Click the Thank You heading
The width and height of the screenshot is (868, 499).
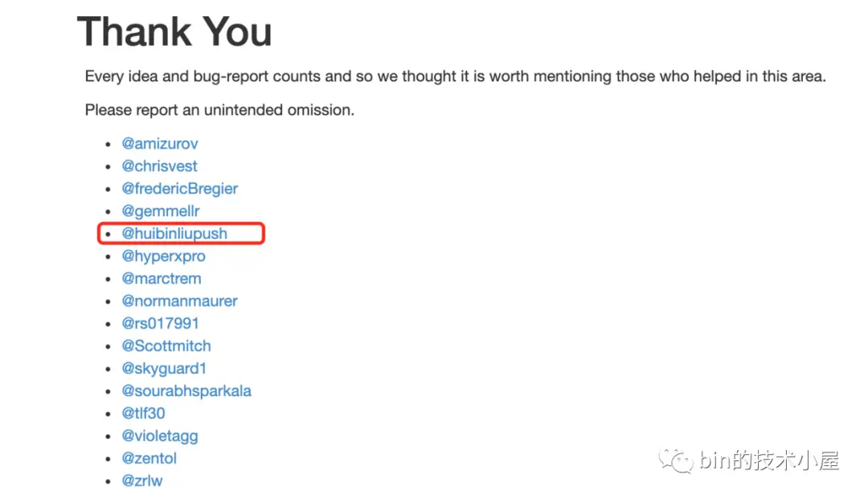(x=174, y=32)
